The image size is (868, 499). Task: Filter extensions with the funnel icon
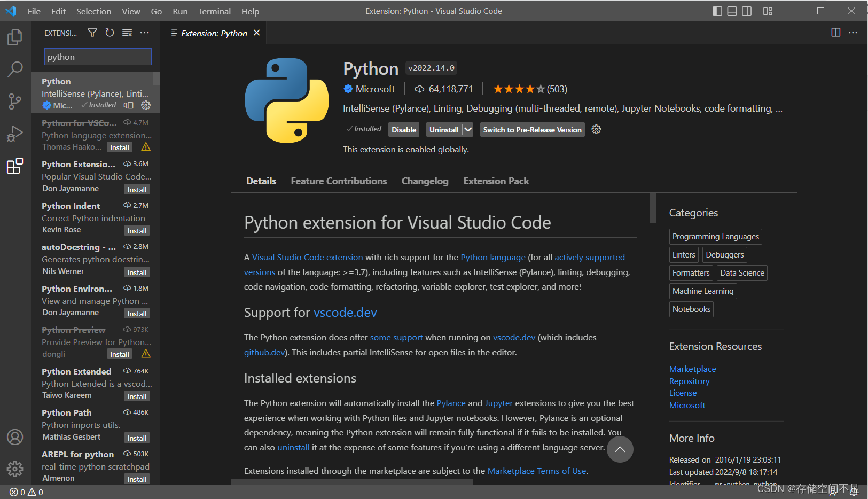(92, 33)
